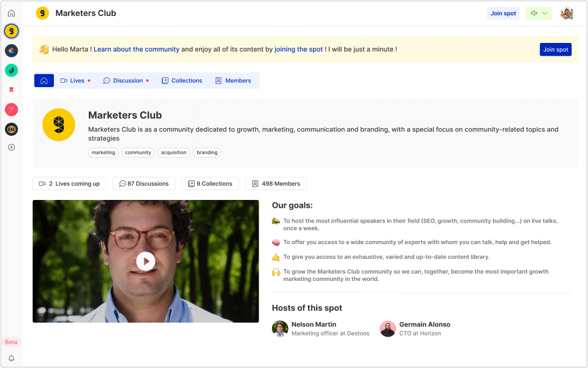Open 2 Lives coming up
The width and height of the screenshot is (588, 368).
[x=69, y=183]
